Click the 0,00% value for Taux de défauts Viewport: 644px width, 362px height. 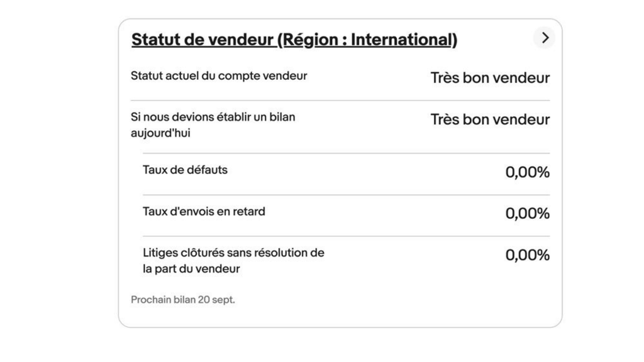point(527,172)
